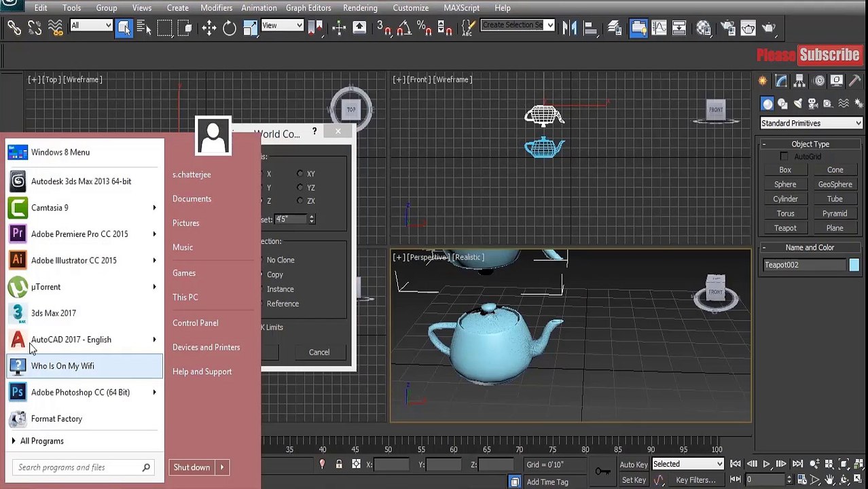The image size is (868, 489).
Task: Choose the Select and Rotate tool
Action: click(230, 28)
